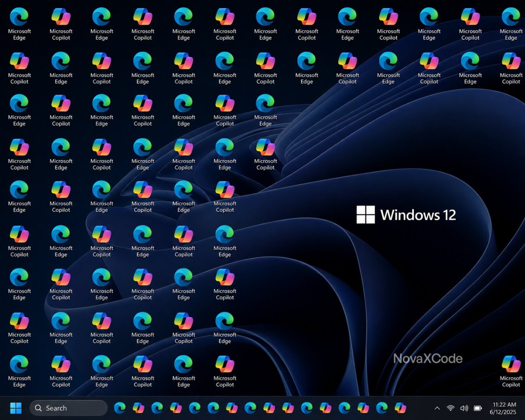The width and height of the screenshot is (525, 420).
Task: Select the lone Copilot shortcut below NovaXCode
Action: coord(511,371)
